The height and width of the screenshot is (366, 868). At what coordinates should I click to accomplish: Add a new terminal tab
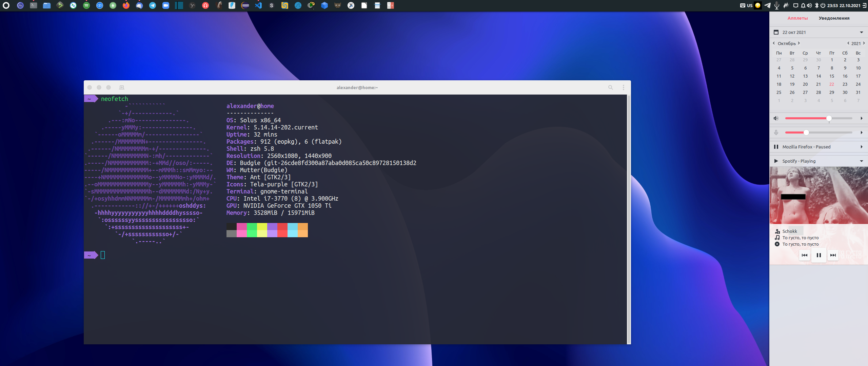[x=122, y=87]
